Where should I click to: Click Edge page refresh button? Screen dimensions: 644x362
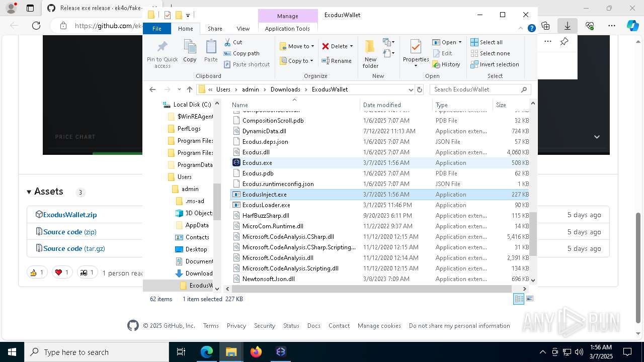[x=36, y=26]
